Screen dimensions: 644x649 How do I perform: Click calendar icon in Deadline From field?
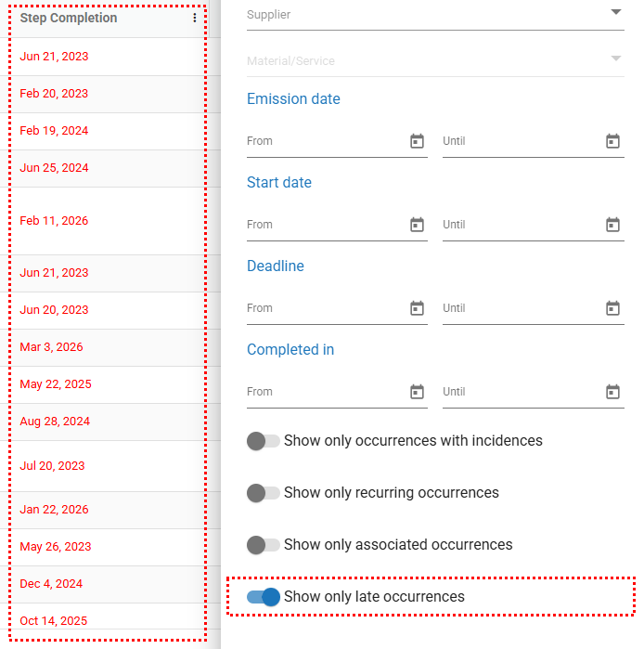(x=417, y=308)
